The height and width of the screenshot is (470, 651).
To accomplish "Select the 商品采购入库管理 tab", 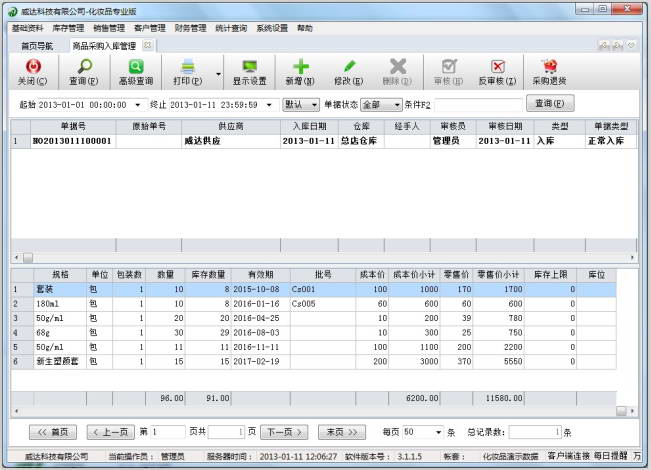I will [x=104, y=46].
